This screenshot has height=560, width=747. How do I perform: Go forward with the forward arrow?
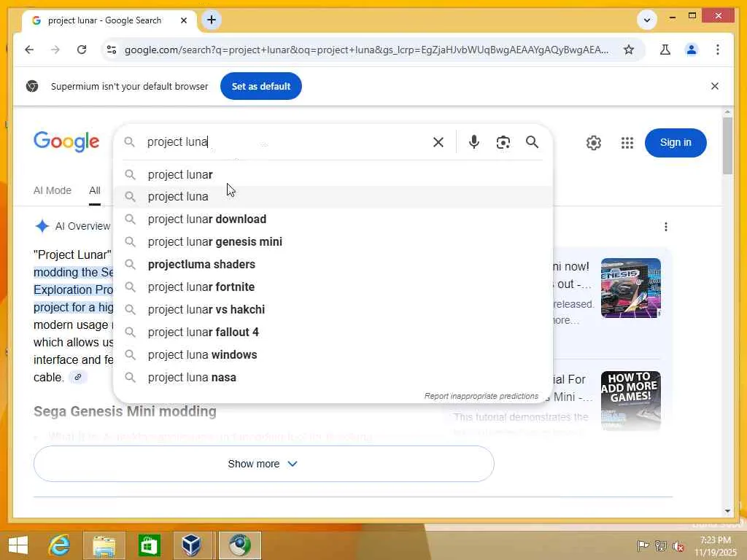[55, 50]
